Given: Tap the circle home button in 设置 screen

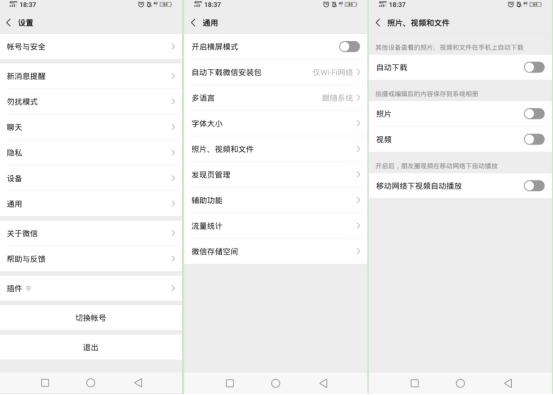Looking at the screenshot, I should 91,383.
